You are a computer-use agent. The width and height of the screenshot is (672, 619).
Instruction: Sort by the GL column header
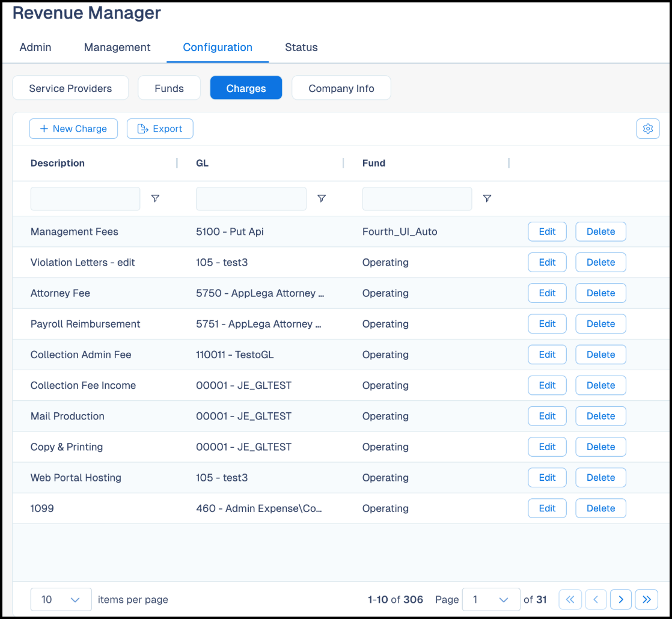point(203,163)
